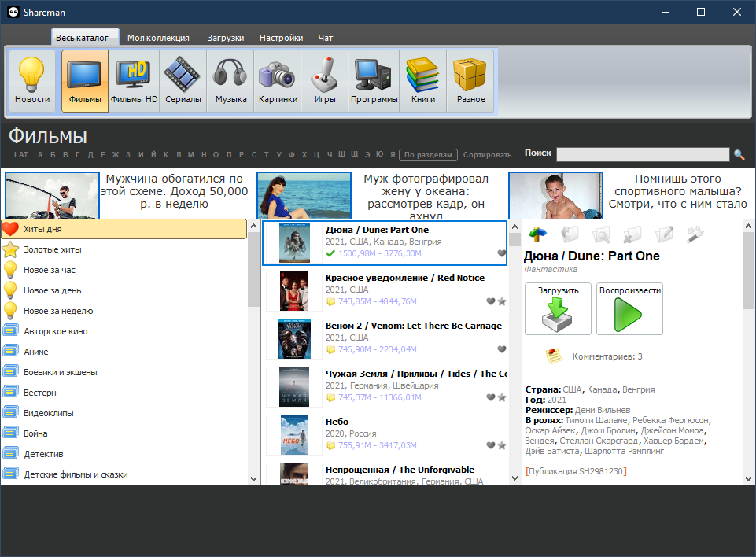Open the Игры joystick category
Image resolution: width=756 pixels, height=557 pixels.
pyautogui.click(x=324, y=80)
